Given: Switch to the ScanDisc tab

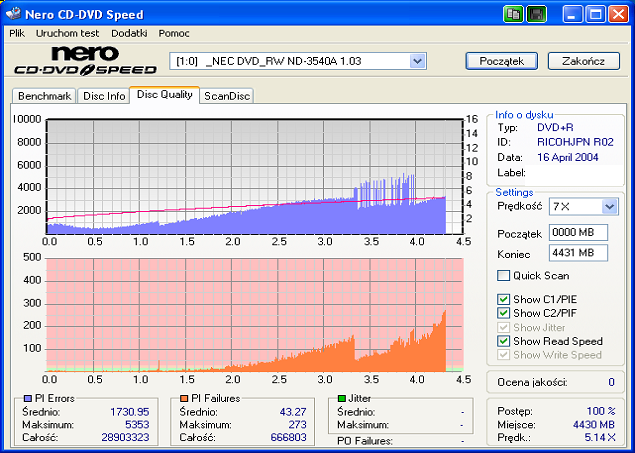Looking at the screenshot, I should point(227,96).
